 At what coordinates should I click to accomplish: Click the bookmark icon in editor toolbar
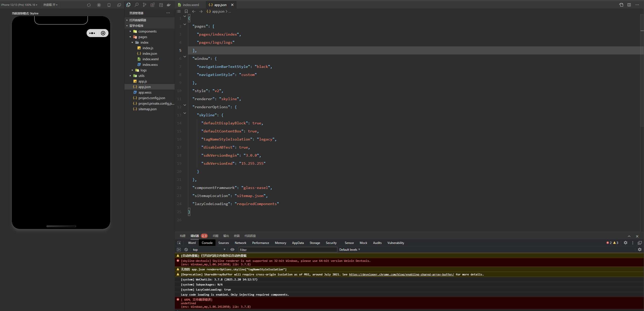click(186, 11)
